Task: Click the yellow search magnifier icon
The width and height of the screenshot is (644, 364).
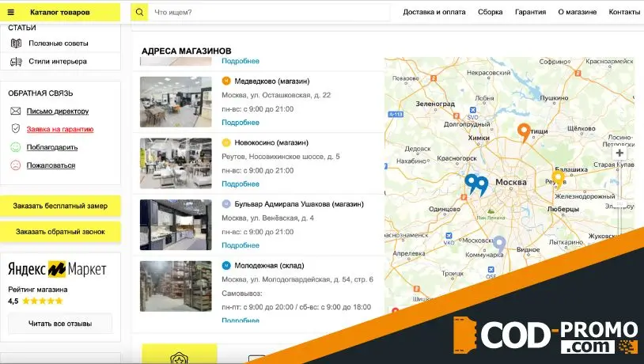Action: [139, 13]
